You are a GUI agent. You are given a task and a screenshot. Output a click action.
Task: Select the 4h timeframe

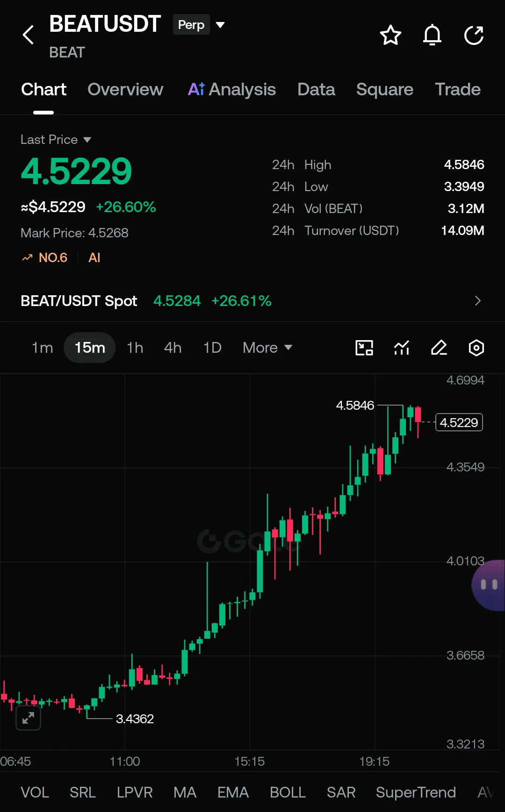tap(173, 348)
